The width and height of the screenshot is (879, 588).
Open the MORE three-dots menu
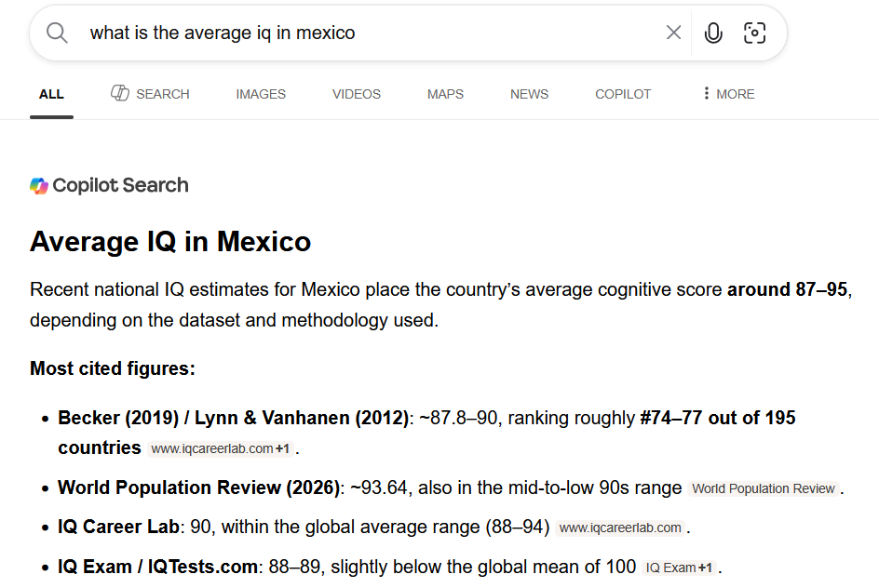tap(729, 94)
